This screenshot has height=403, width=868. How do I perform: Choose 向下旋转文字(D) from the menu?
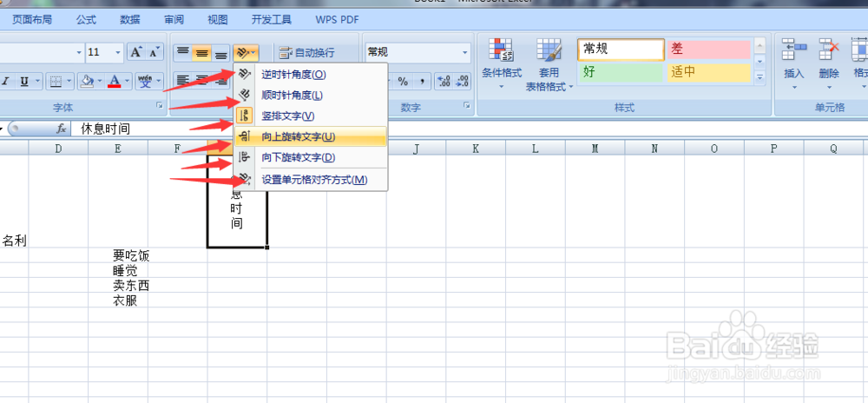click(311, 157)
